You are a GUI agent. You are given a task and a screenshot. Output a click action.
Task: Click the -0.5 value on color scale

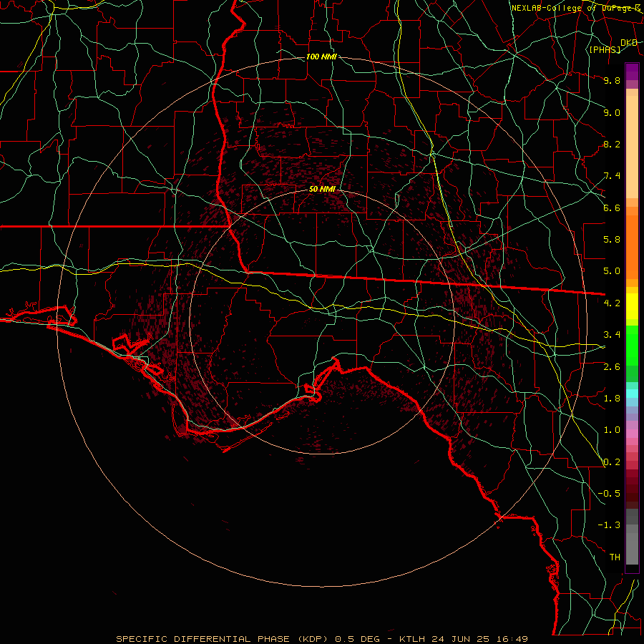tap(609, 494)
